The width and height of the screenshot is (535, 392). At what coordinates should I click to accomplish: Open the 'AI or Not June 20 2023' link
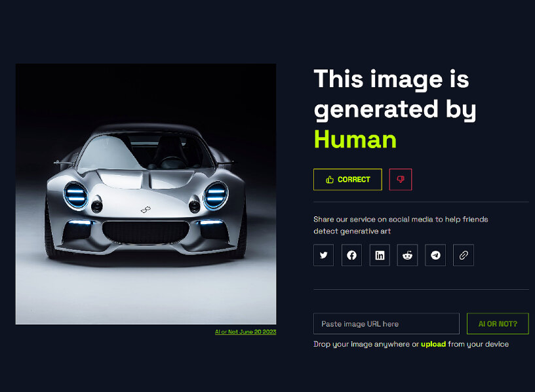(x=245, y=332)
